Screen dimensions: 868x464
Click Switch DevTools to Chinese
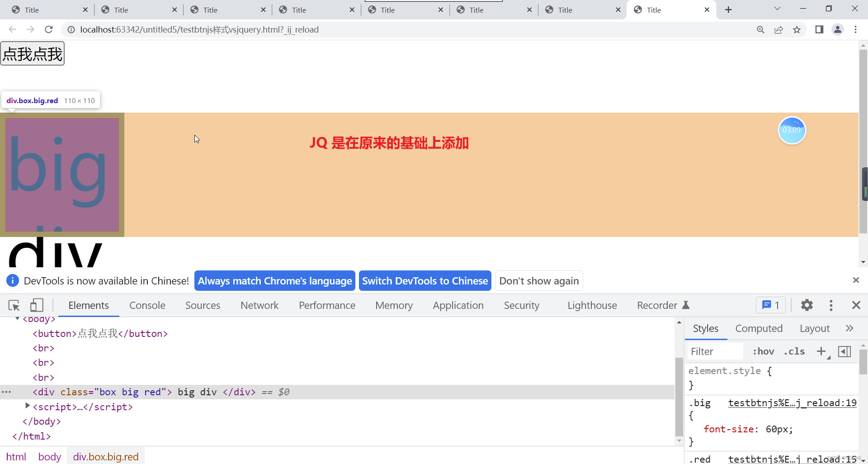[425, 281]
